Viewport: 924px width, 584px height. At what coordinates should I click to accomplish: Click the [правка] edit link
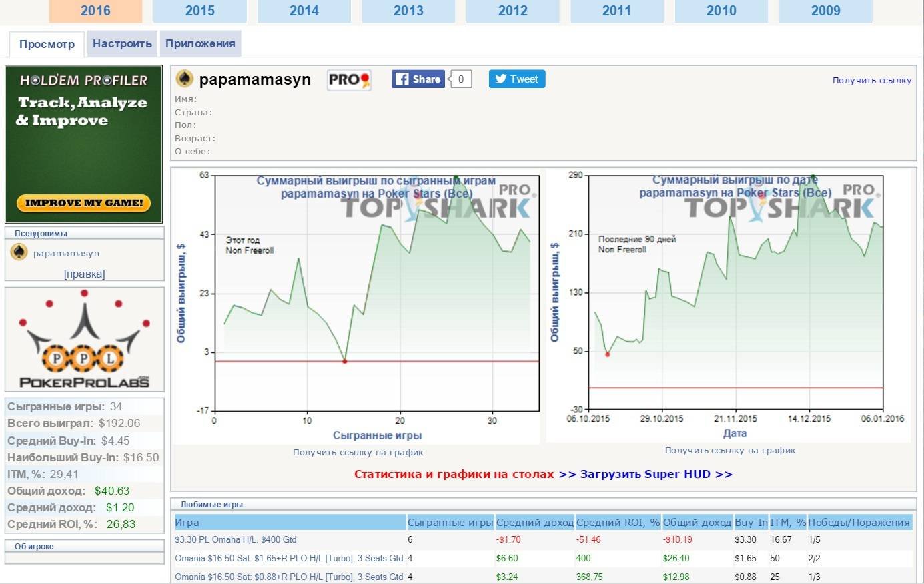pos(84,274)
